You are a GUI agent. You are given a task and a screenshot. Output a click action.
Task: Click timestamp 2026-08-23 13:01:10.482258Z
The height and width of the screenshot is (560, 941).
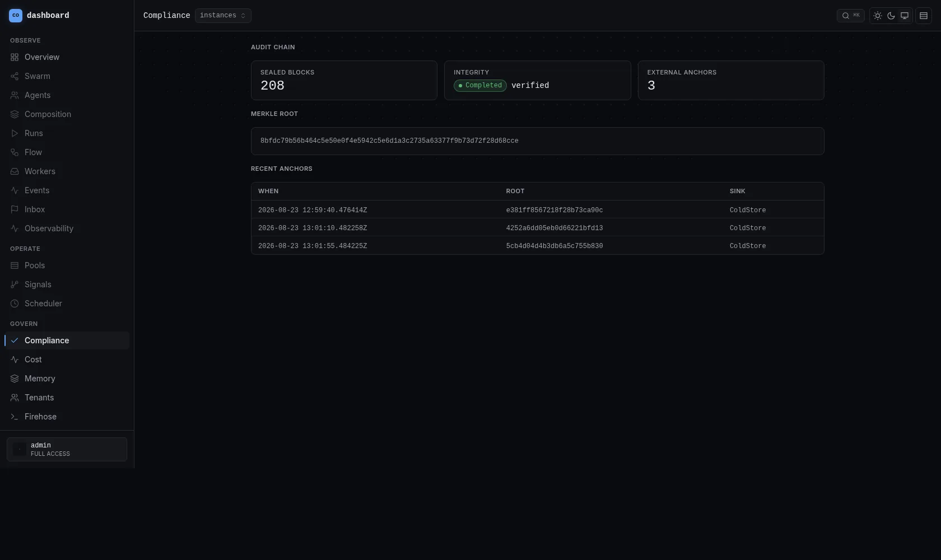click(313, 228)
